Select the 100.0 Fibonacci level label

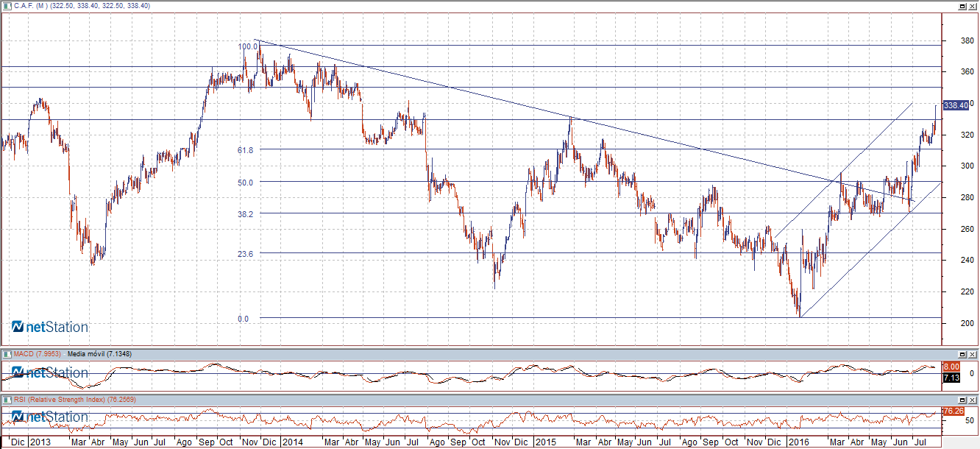[x=247, y=46]
